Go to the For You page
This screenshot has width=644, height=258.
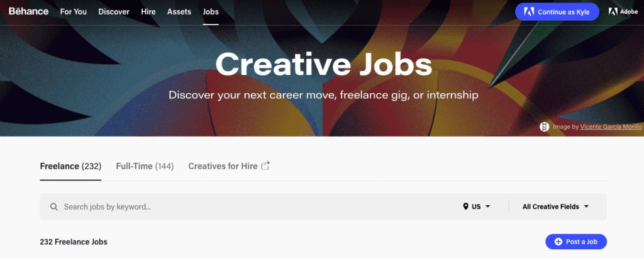click(74, 12)
